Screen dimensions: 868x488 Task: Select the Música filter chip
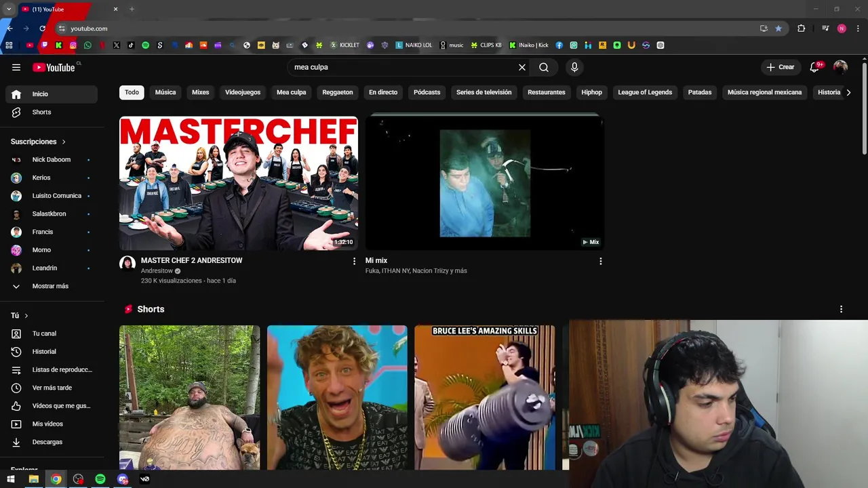click(x=165, y=92)
